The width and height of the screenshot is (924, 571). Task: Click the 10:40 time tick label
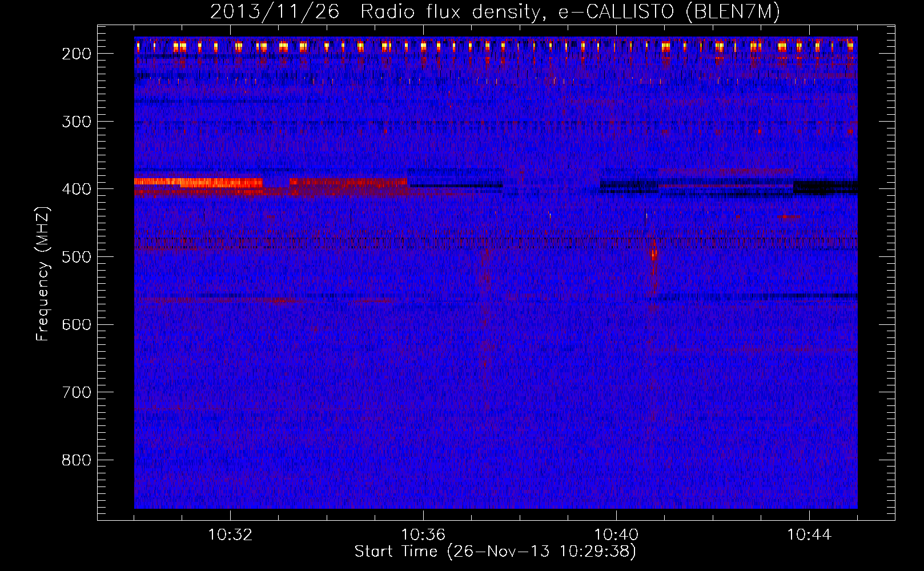pos(616,535)
